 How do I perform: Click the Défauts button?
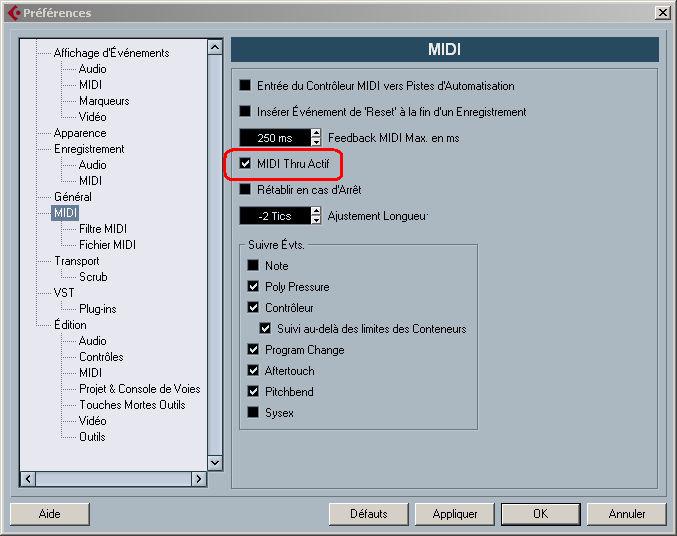368,514
